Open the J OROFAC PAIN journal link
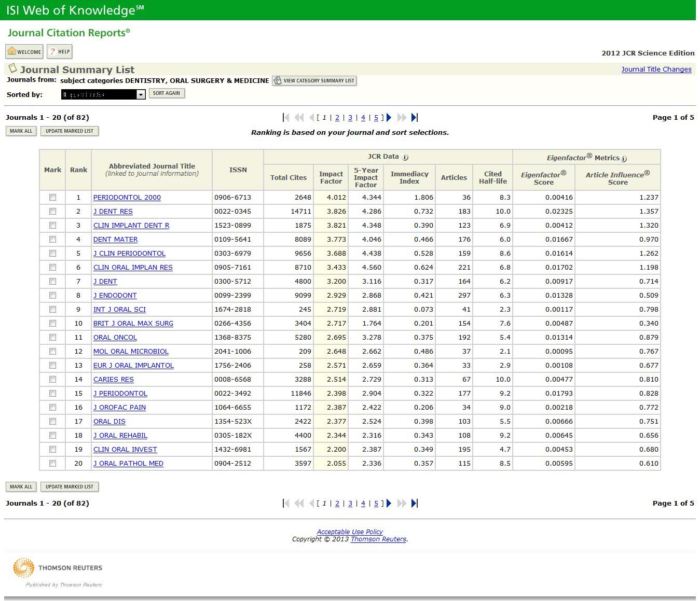 [119, 408]
